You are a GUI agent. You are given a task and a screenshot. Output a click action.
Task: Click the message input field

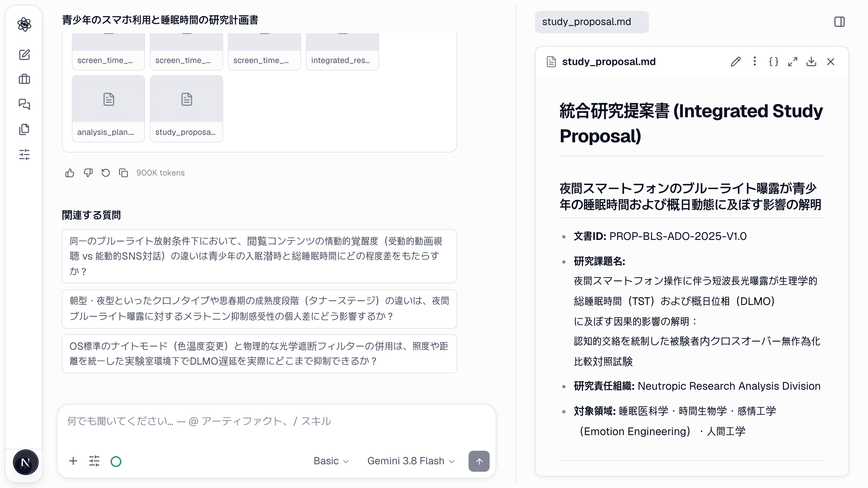click(x=276, y=421)
